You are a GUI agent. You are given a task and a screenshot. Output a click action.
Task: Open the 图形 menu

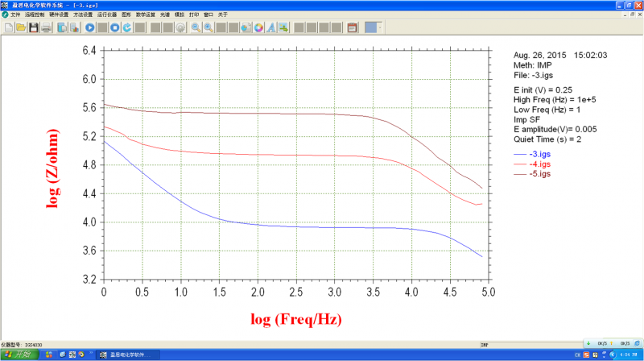(x=126, y=15)
